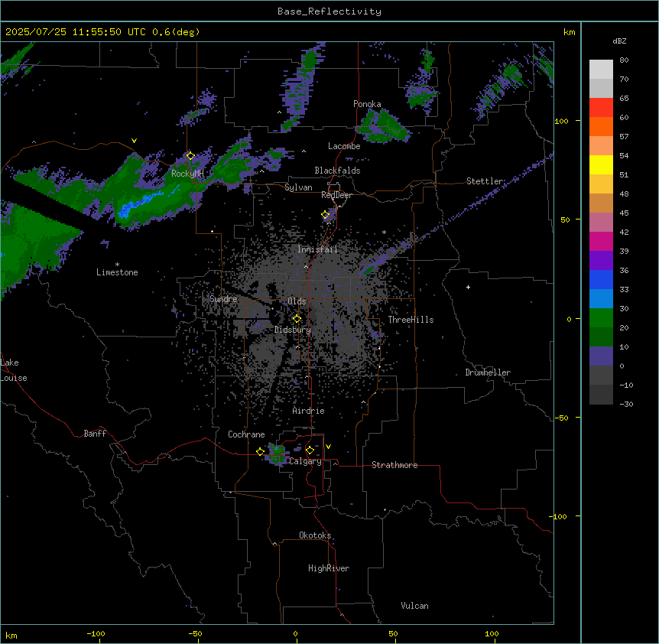The height and width of the screenshot is (644, 659).
Task: Click the Airdrie label
Action: (309, 411)
